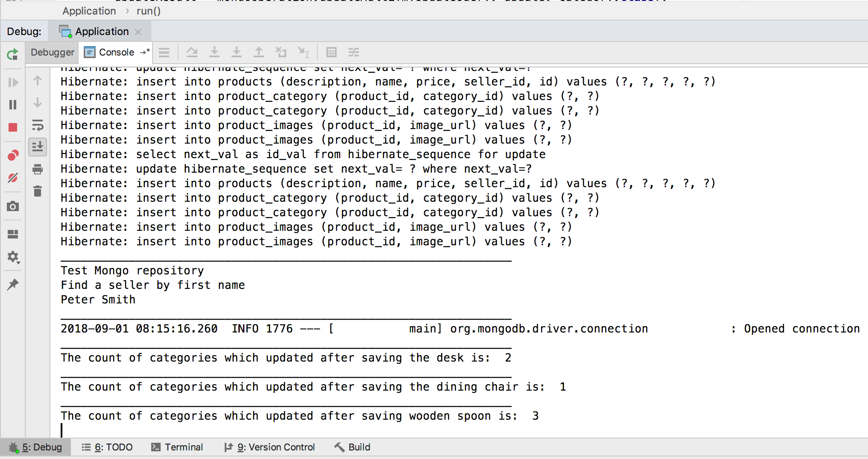
Task: Click the Step Out icon
Action: pyautogui.click(x=259, y=53)
